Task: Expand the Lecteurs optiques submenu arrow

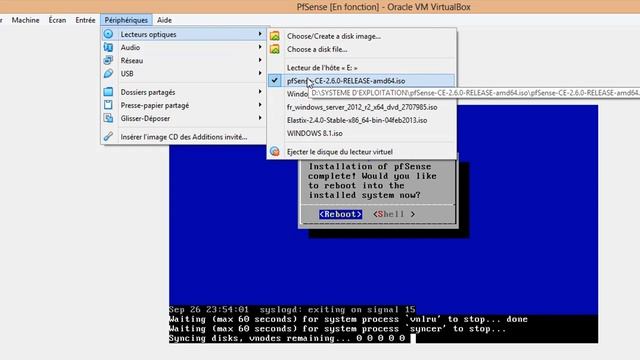Action: [x=260, y=34]
